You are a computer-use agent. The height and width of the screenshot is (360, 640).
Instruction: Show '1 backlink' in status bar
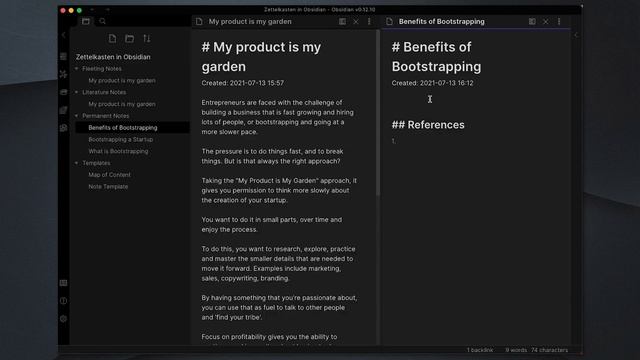pos(480,350)
